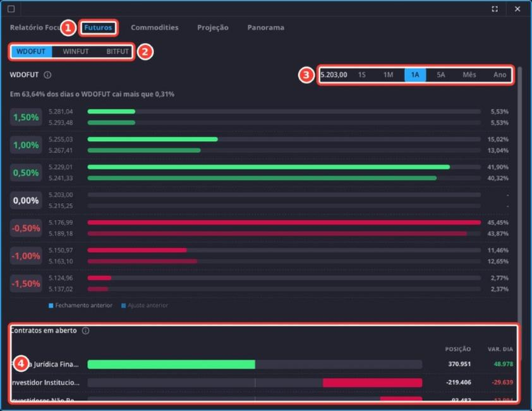Select the WINFUT asset toggle
The width and height of the screenshot is (532, 411).
tap(76, 52)
